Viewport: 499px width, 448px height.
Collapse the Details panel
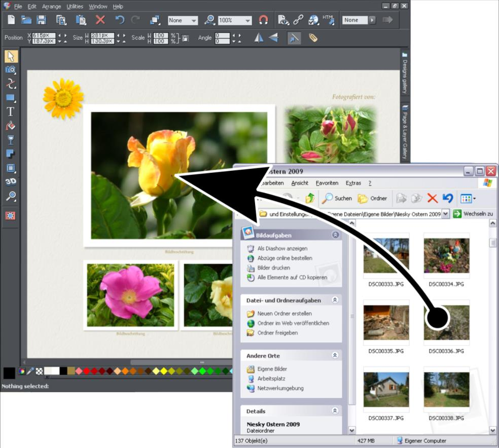coord(335,410)
